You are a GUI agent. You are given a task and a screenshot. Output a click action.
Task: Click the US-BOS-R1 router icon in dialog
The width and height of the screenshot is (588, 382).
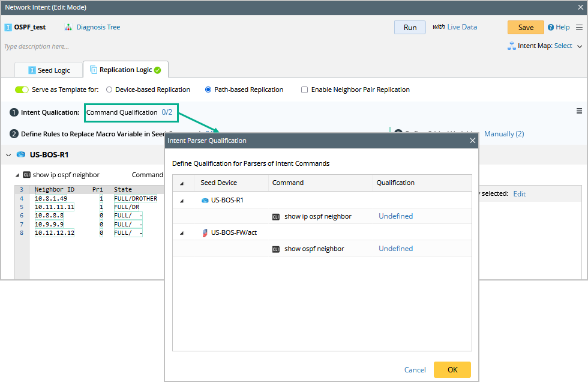205,200
